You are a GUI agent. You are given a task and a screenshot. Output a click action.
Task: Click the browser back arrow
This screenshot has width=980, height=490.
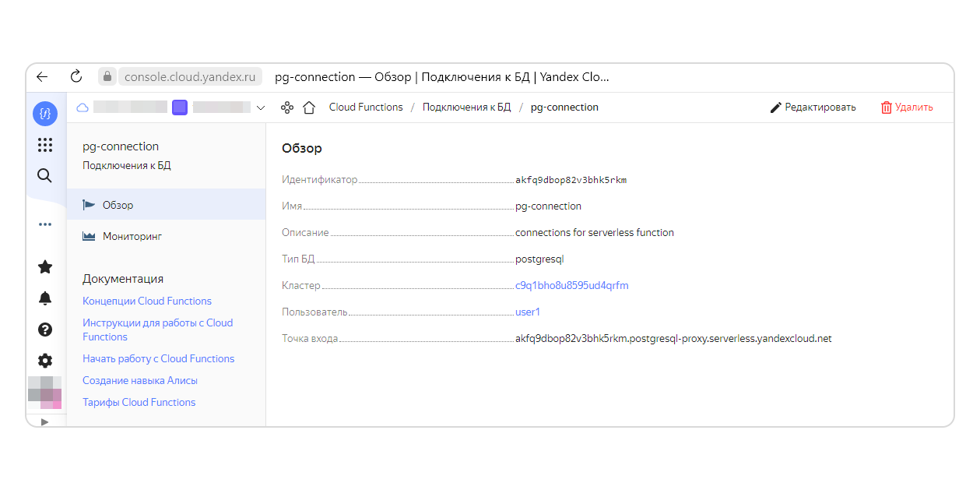click(42, 76)
